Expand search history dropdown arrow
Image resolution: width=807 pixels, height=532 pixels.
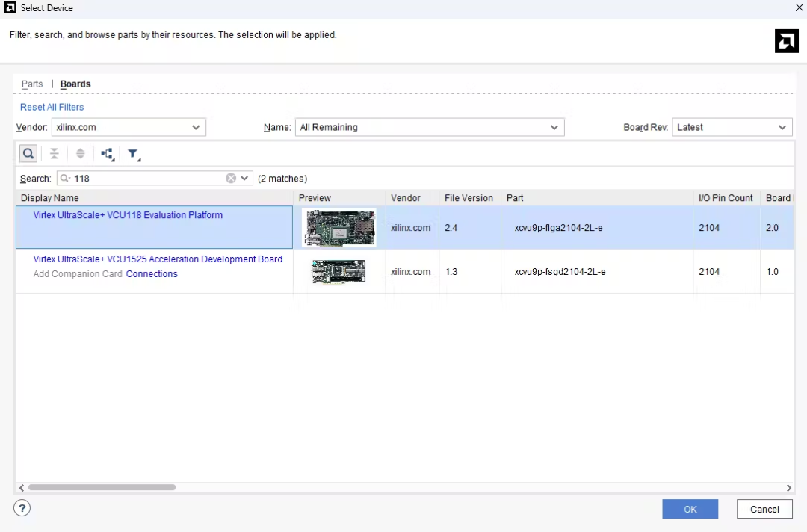tap(244, 179)
